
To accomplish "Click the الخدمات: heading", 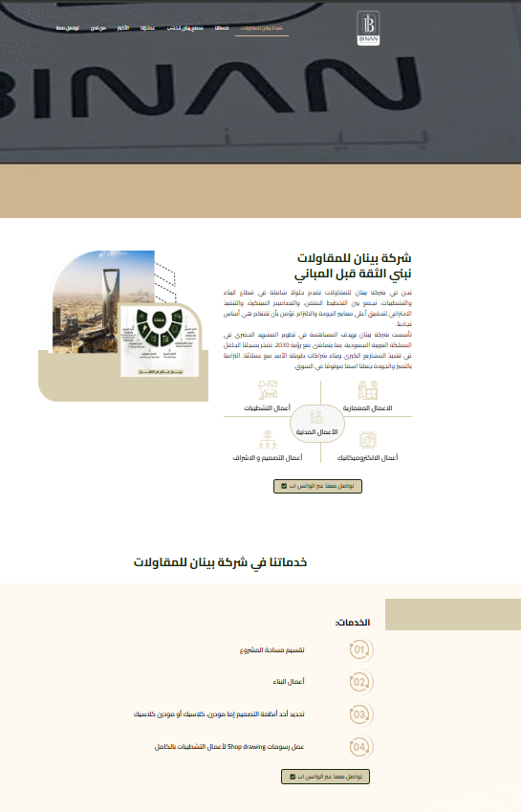I will coord(353,623).
